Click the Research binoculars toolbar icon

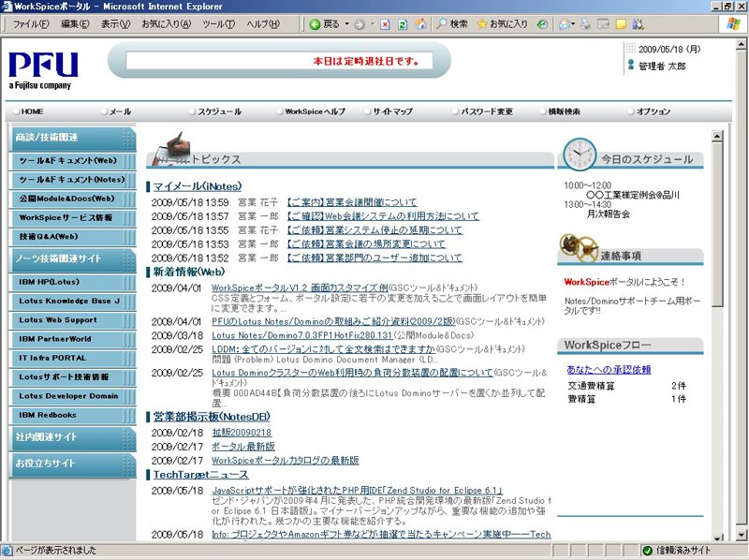(638, 24)
